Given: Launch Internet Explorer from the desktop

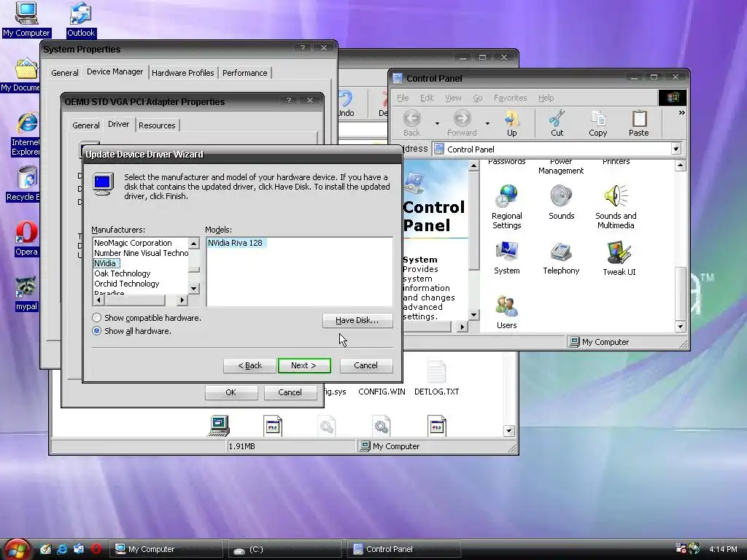Looking at the screenshot, I should click(26, 134).
